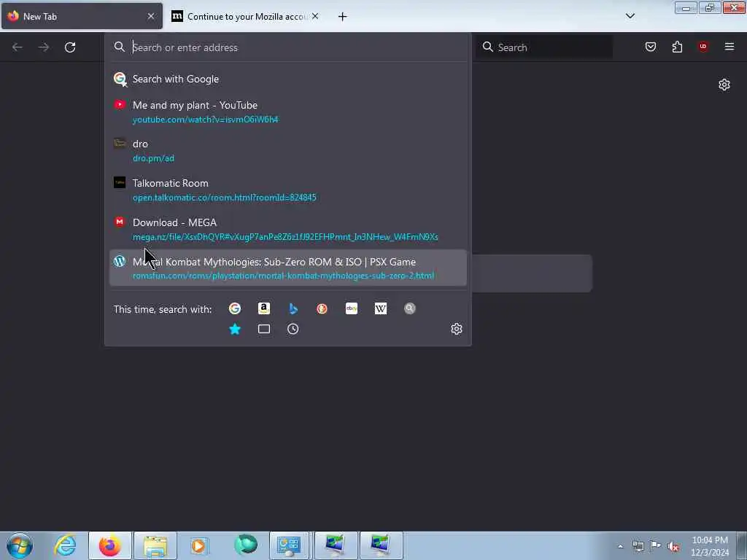Click the gray magnifier search engine icon
Viewport: 747px width, 560px height.
pos(410,308)
